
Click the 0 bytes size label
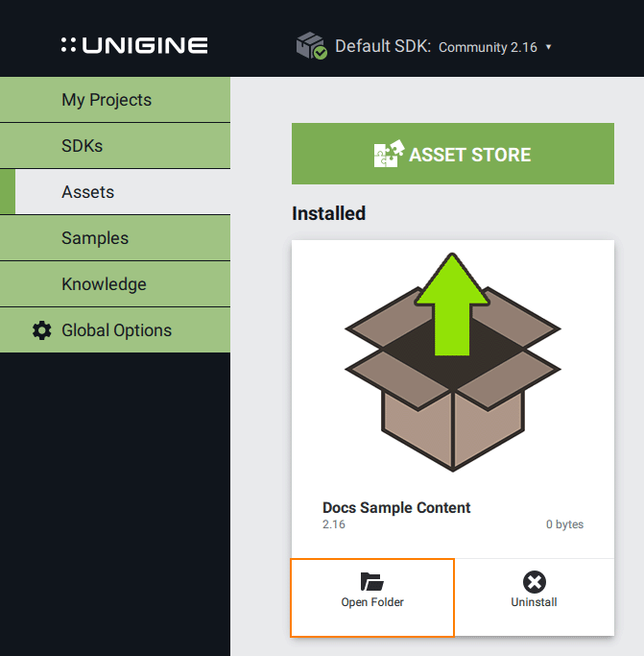(x=564, y=524)
